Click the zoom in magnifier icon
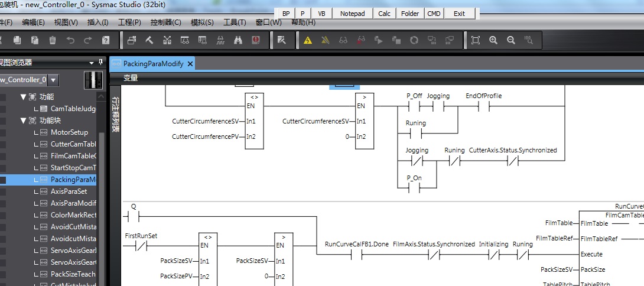The height and width of the screenshot is (286, 644). coord(493,40)
